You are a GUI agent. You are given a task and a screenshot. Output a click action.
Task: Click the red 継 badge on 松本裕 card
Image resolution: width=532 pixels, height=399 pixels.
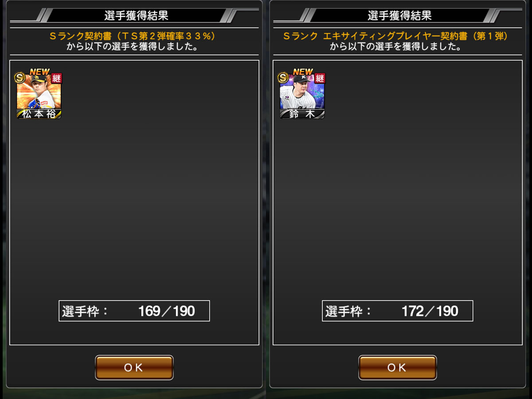point(57,78)
